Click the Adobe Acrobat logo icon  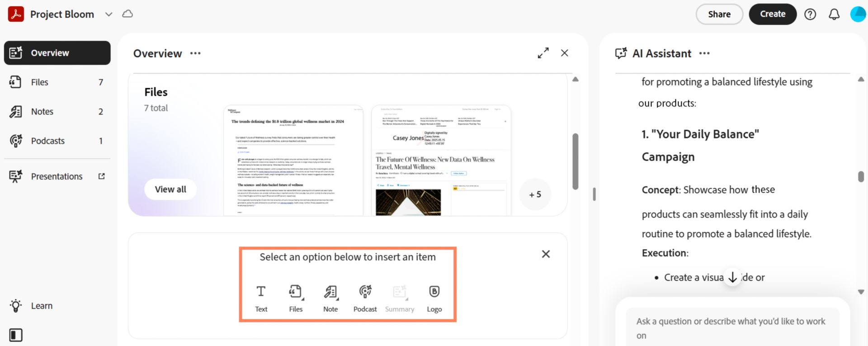[x=16, y=14]
